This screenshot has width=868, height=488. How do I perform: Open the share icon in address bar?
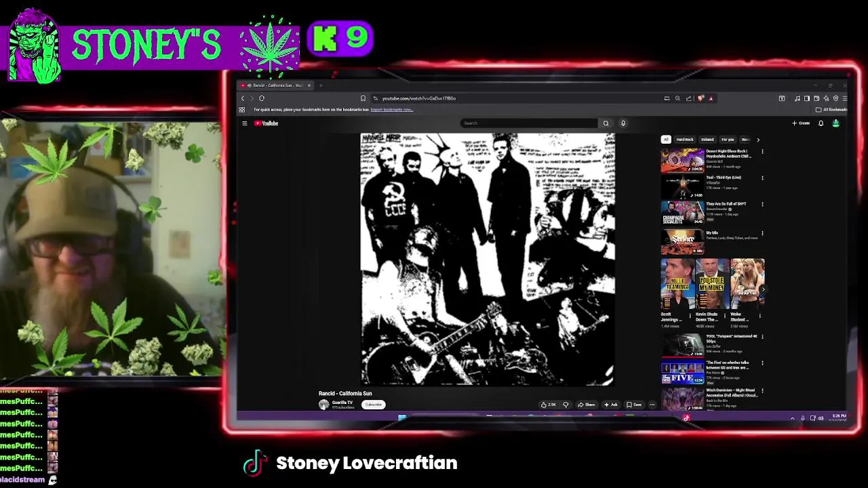(x=688, y=98)
